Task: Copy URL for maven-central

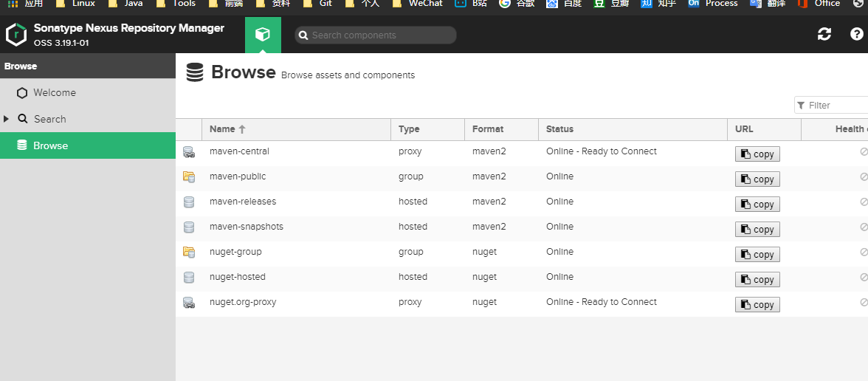Action: pos(757,154)
